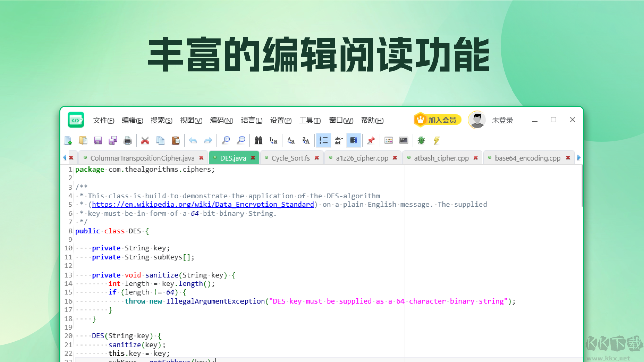
Task: Click the 加入会员 membership button
Action: [x=437, y=120]
